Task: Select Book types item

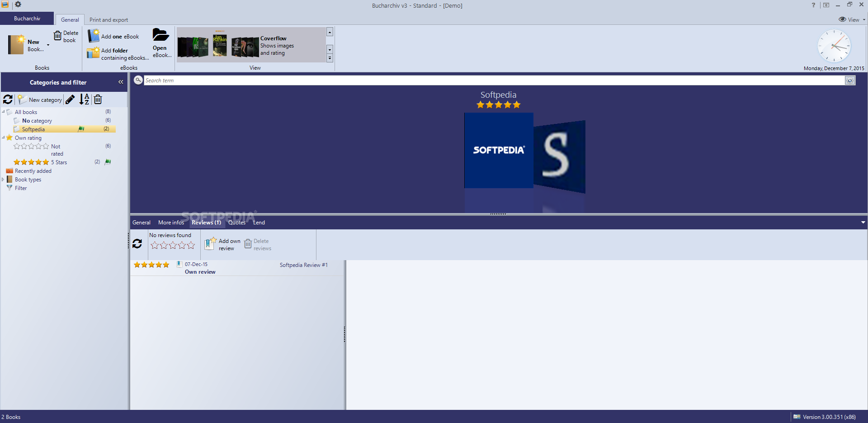Action: tap(28, 180)
